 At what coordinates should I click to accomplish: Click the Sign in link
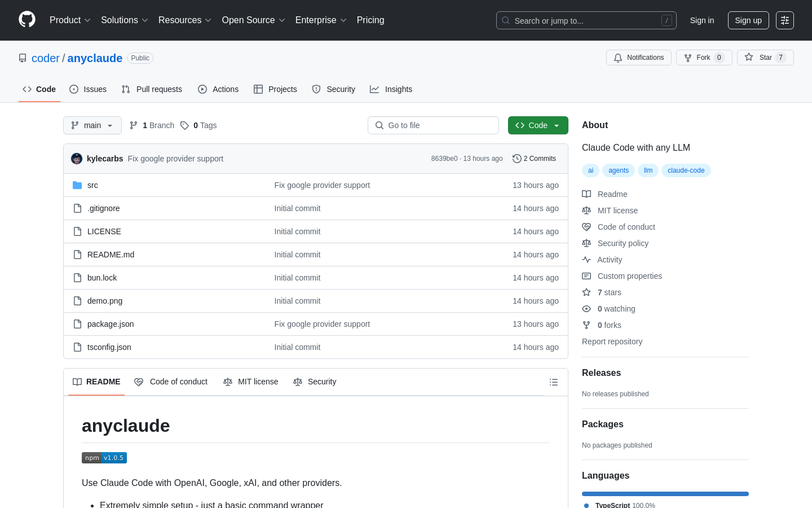(702, 20)
